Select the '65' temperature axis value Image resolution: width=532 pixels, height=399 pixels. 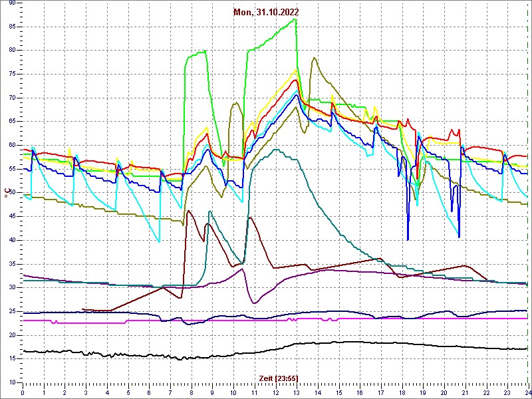pyautogui.click(x=12, y=122)
